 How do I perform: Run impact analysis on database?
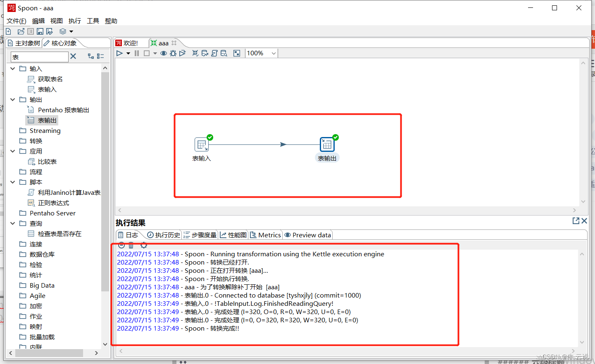point(205,53)
